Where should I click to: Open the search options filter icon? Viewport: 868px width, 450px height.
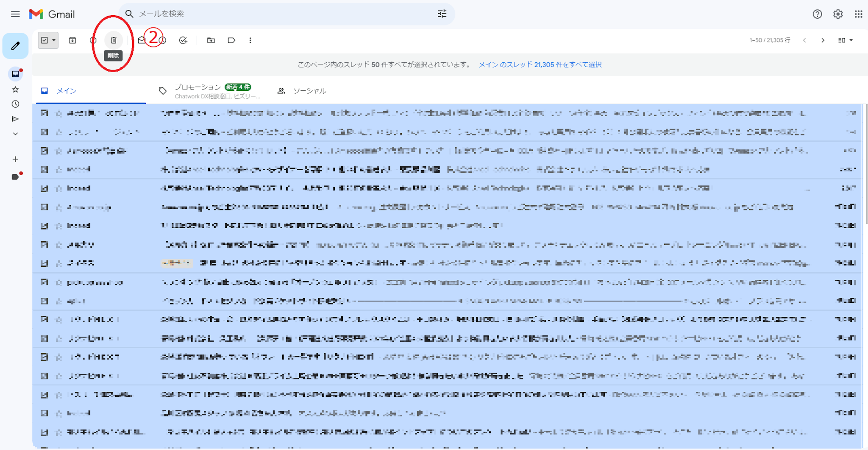tap(442, 14)
